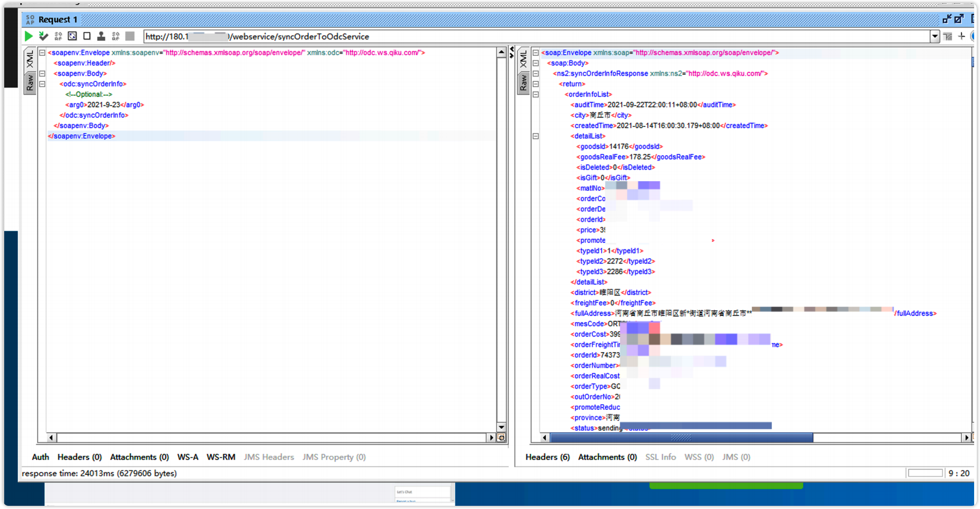
Task: Click response pane horizontal scrollbar thumb
Action: 681,438
